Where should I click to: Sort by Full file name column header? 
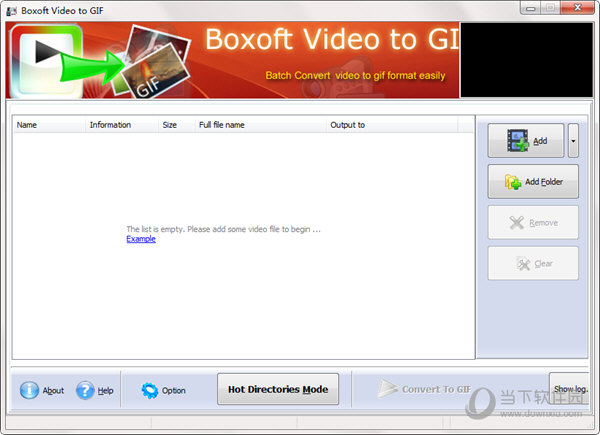260,125
